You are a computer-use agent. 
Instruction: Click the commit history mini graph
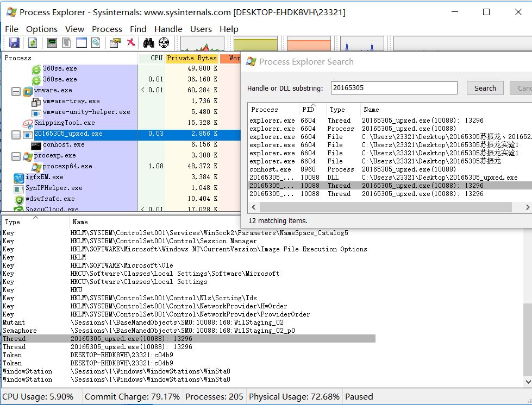coord(256,44)
